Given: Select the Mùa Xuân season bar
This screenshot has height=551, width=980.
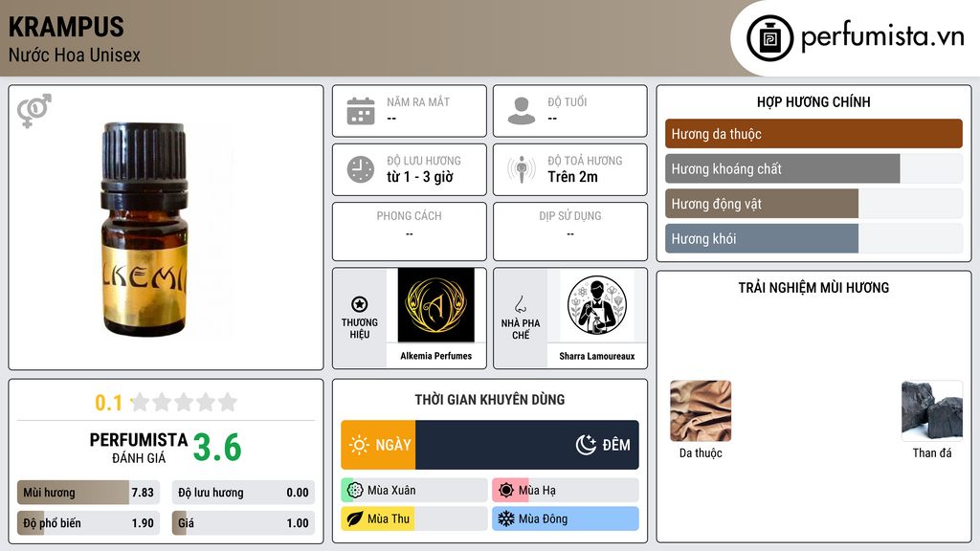Looking at the screenshot, I should (414, 491).
